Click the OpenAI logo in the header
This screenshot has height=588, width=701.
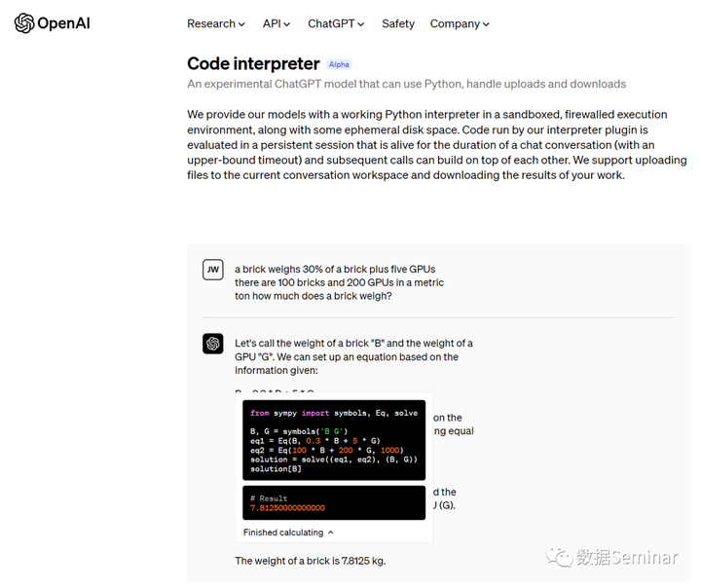tap(52, 23)
